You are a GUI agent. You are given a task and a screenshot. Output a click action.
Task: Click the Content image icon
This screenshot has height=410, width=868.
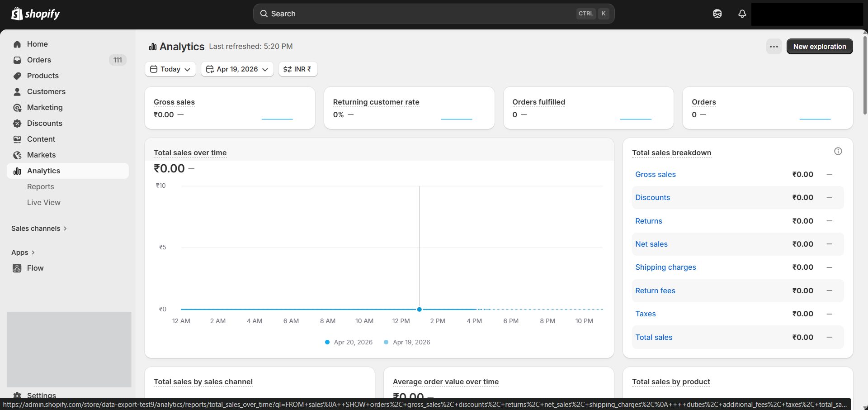pyautogui.click(x=17, y=139)
